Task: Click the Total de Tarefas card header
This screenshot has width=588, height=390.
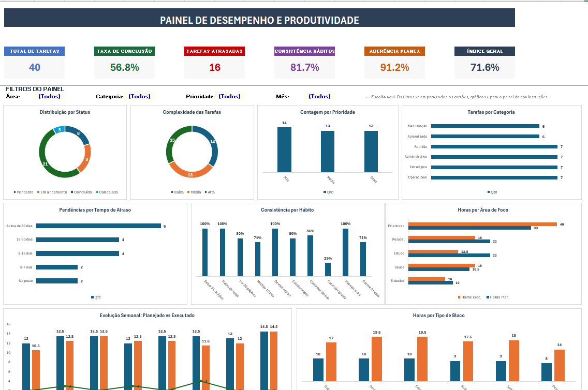Action: [35, 51]
